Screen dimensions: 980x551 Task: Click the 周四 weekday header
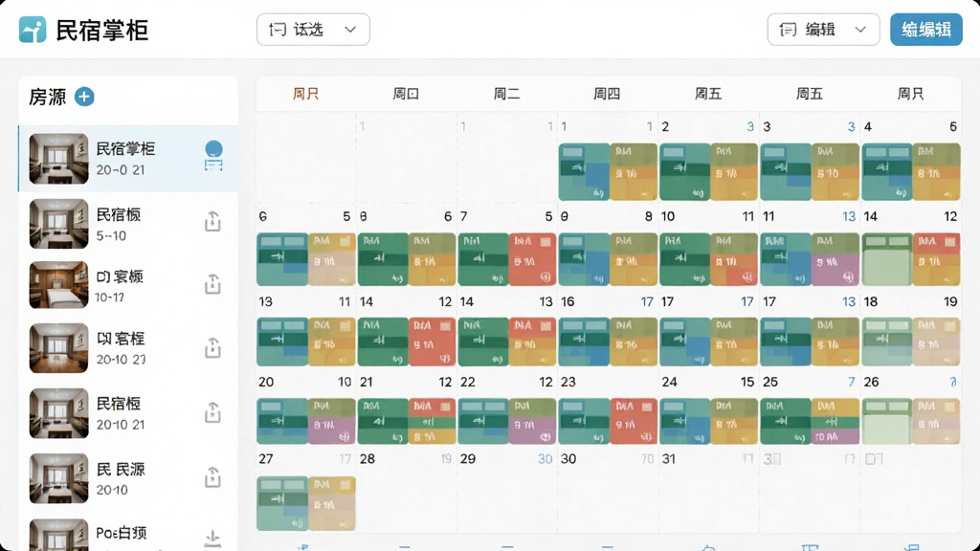(x=607, y=94)
